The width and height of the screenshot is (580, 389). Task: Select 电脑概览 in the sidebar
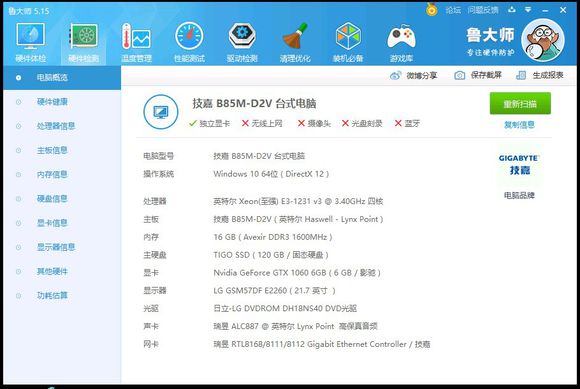(x=62, y=78)
